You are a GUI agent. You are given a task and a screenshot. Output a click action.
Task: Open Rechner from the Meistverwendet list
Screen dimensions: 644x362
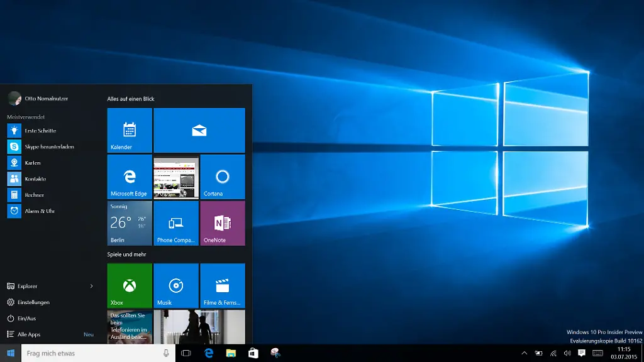point(38,195)
